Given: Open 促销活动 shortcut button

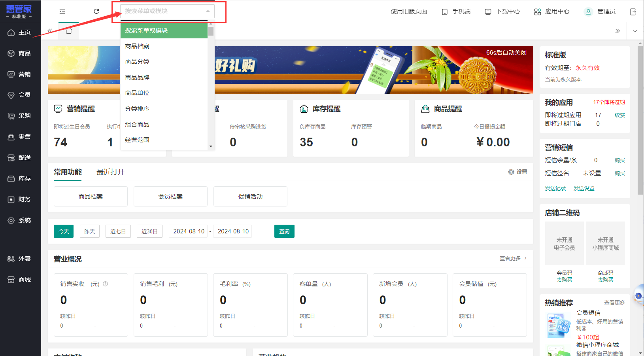Looking at the screenshot, I should pos(250,197).
